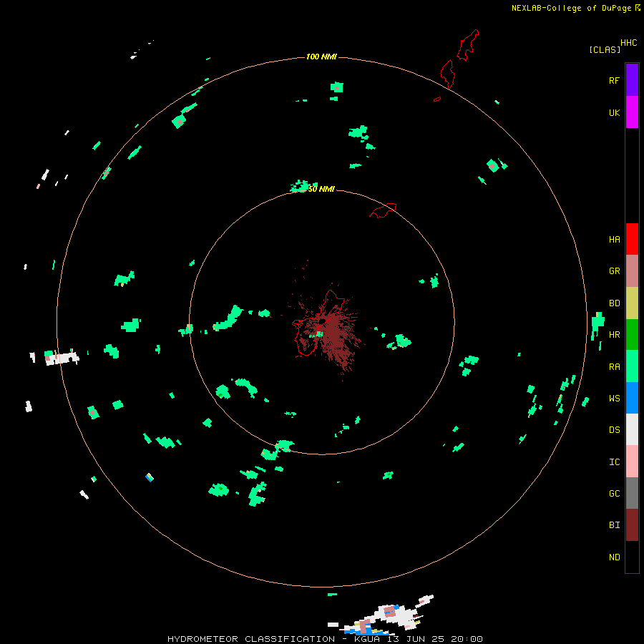Screen dimensions: 644x644
Task: Click the GC legend label
Action: tap(614, 494)
